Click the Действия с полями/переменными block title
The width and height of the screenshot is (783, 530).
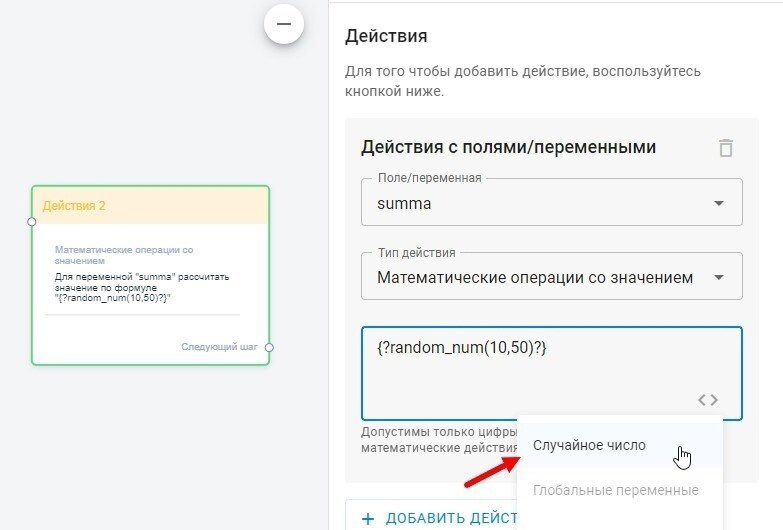[508, 147]
